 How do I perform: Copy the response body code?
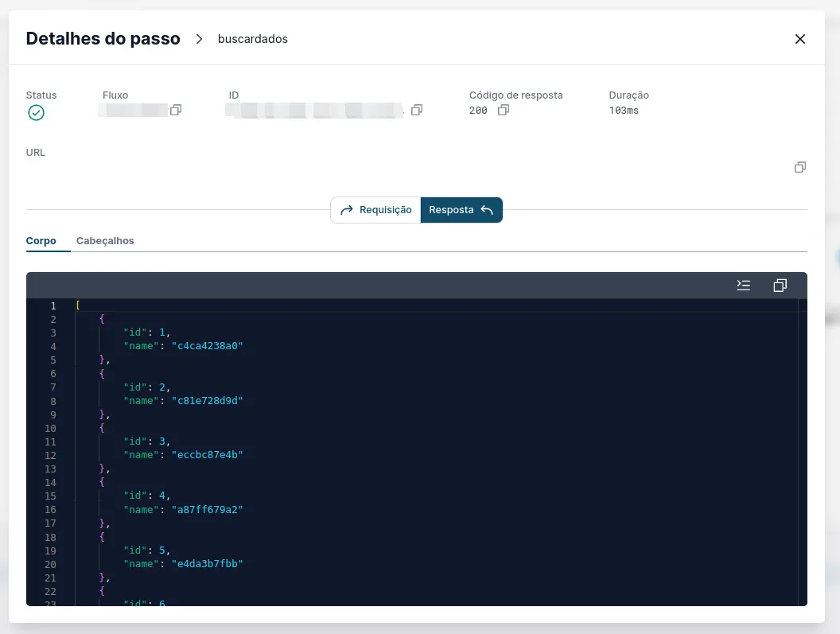780,285
